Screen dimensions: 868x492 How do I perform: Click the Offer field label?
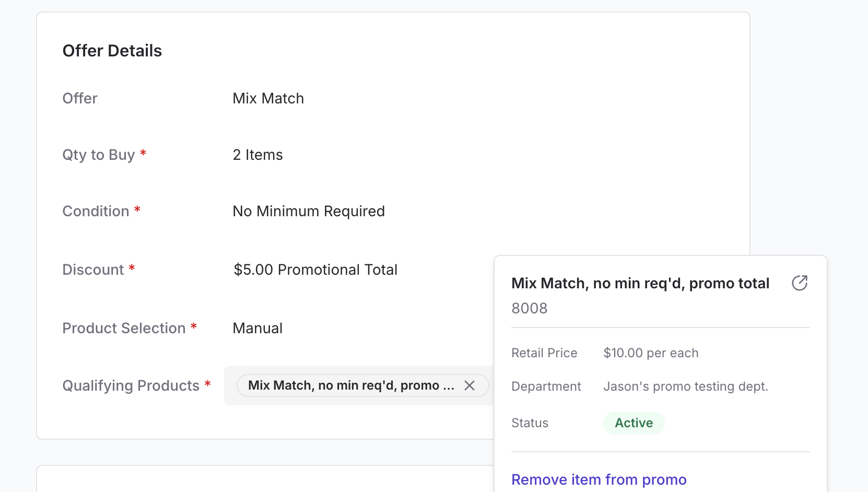(x=80, y=98)
